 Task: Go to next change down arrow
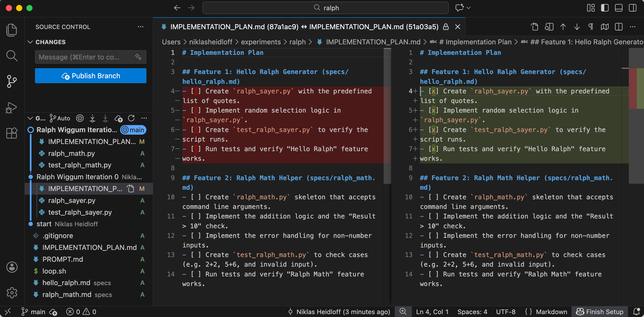(x=577, y=27)
